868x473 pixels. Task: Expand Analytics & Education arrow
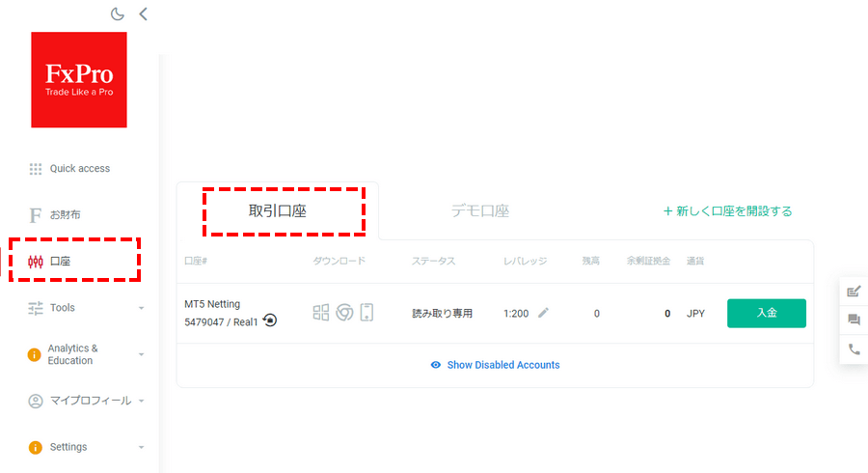141,354
